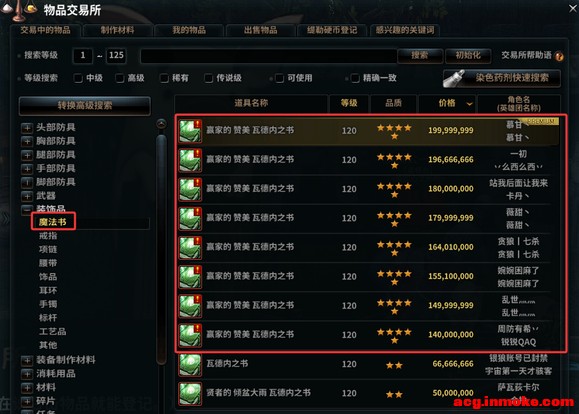Screen dimensions: 579x414
Task: Click the book icon priced 140,000,000
Action: [190, 335]
